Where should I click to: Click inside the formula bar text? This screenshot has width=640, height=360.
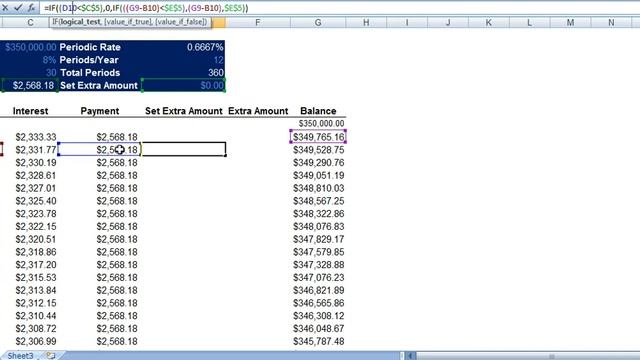pyautogui.click(x=146, y=8)
